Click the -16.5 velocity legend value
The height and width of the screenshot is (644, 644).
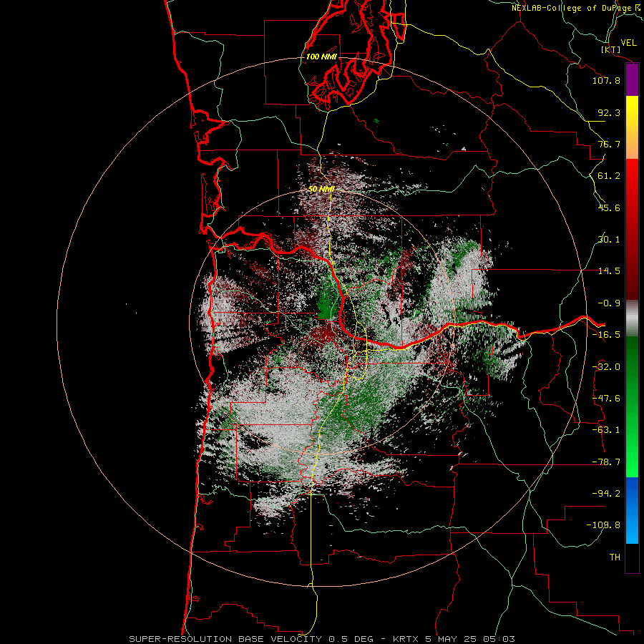click(606, 335)
